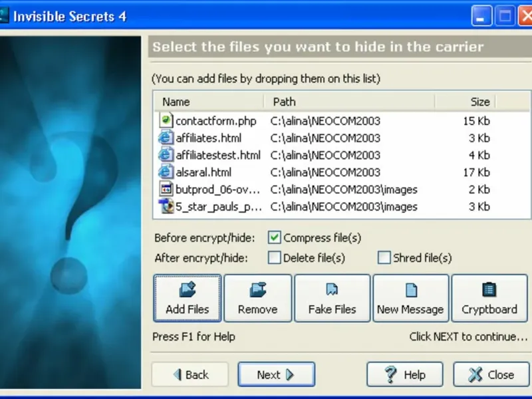Open the Cryptboard

click(x=489, y=298)
